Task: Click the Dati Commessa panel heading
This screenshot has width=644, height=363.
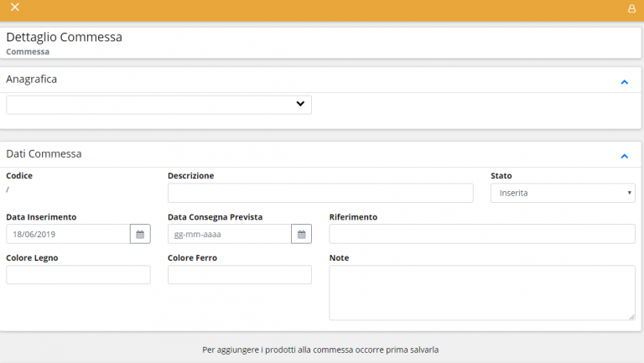Action: click(44, 153)
